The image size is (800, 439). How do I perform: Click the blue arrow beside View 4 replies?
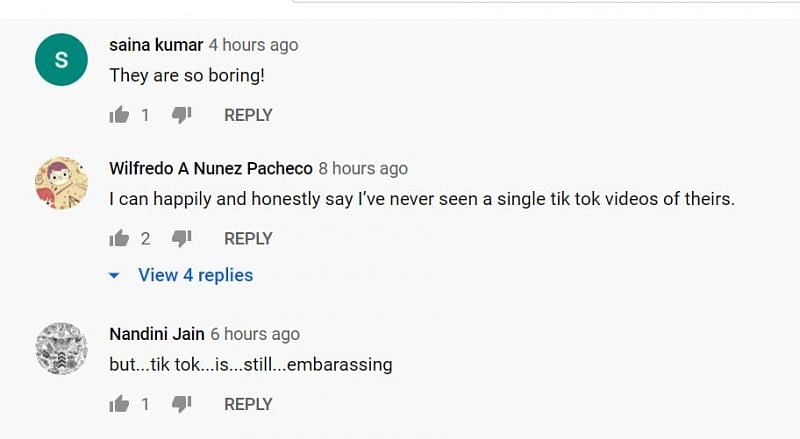tap(114, 276)
